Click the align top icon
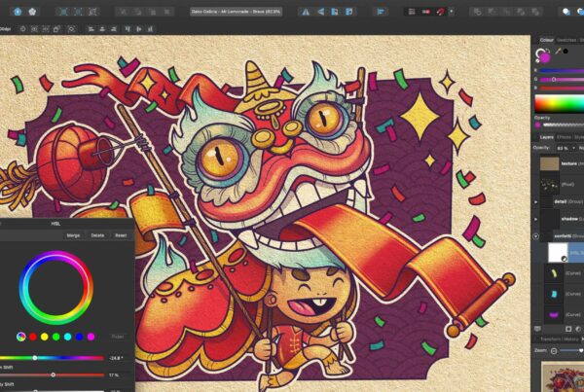The height and width of the screenshot is (392, 584). pyautogui.click(x=128, y=28)
